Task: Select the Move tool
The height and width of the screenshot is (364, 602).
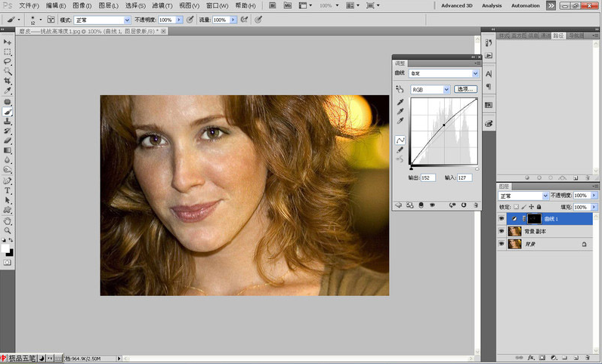Action: pos(8,42)
